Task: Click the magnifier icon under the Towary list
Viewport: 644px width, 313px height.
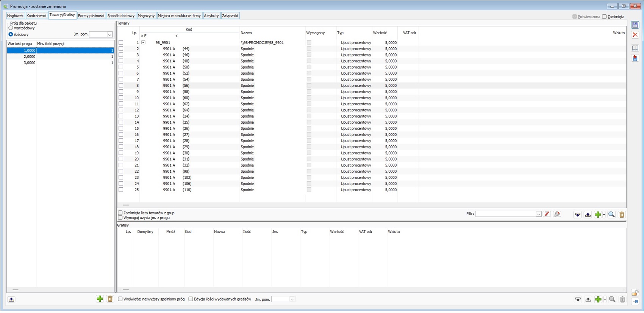Action: click(611, 215)
